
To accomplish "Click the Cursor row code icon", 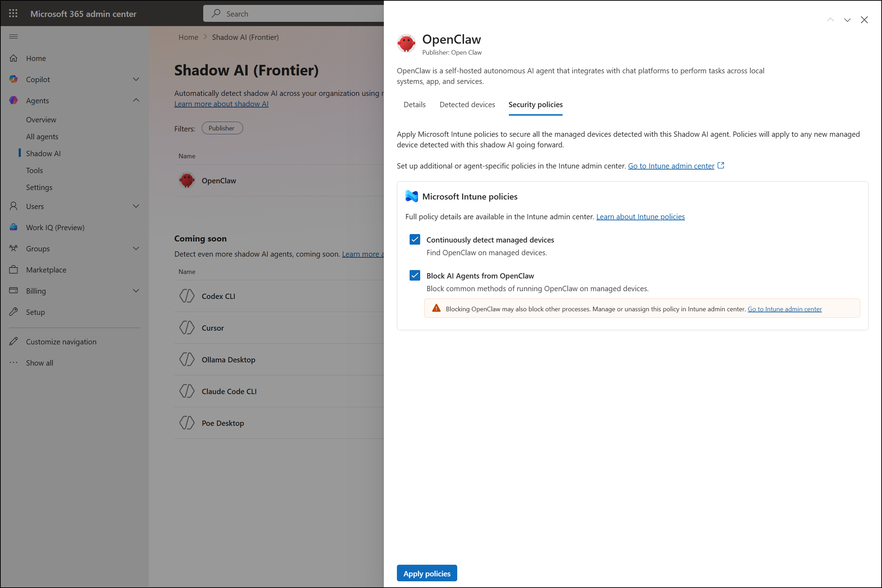I will click(187, 327).
